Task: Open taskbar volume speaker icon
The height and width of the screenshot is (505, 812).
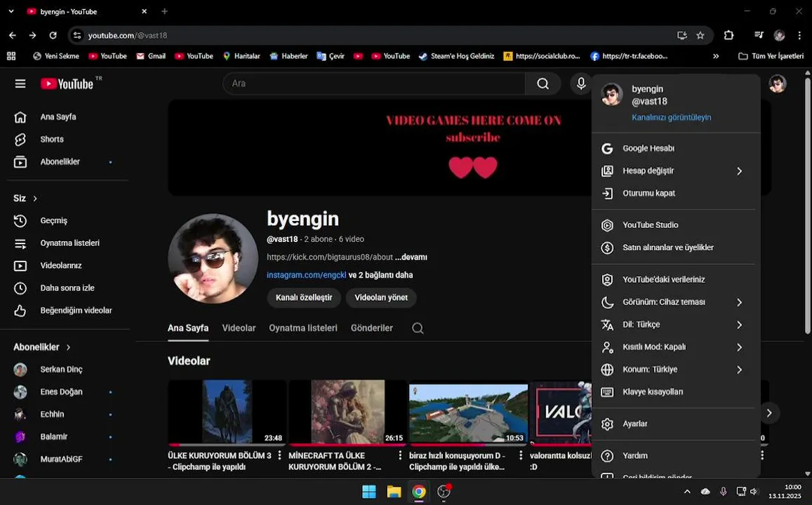Action: 754,492
